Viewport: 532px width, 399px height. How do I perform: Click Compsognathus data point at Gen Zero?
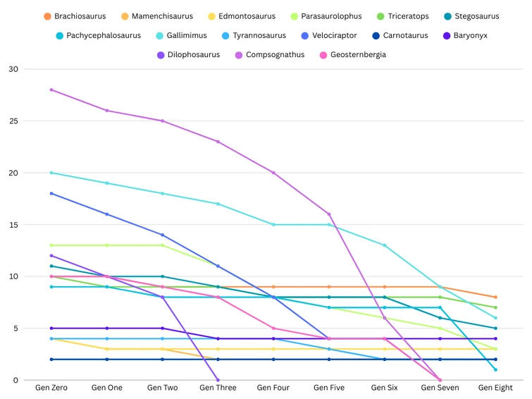(51, 90)
